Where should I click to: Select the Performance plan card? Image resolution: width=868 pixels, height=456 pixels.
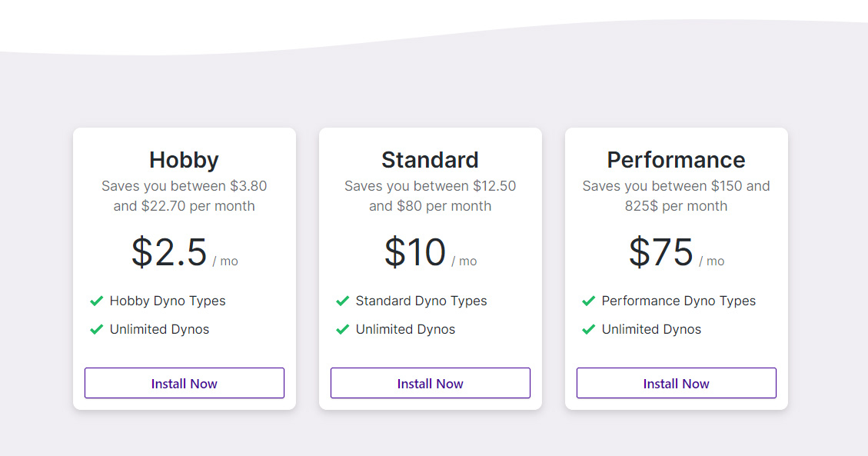click(676, 268)
